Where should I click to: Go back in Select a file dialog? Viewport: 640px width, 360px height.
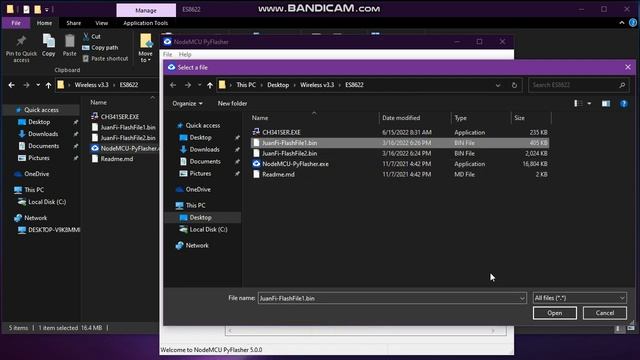(x=173, y=85)
